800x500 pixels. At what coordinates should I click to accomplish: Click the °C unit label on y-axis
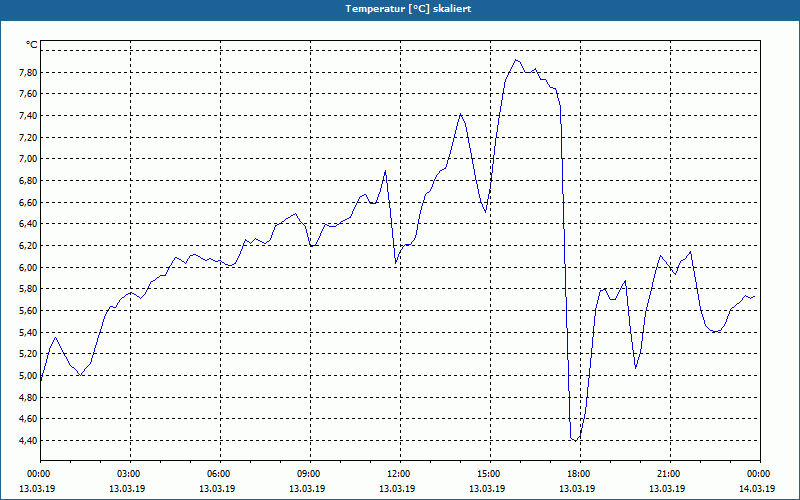point(32,45)
